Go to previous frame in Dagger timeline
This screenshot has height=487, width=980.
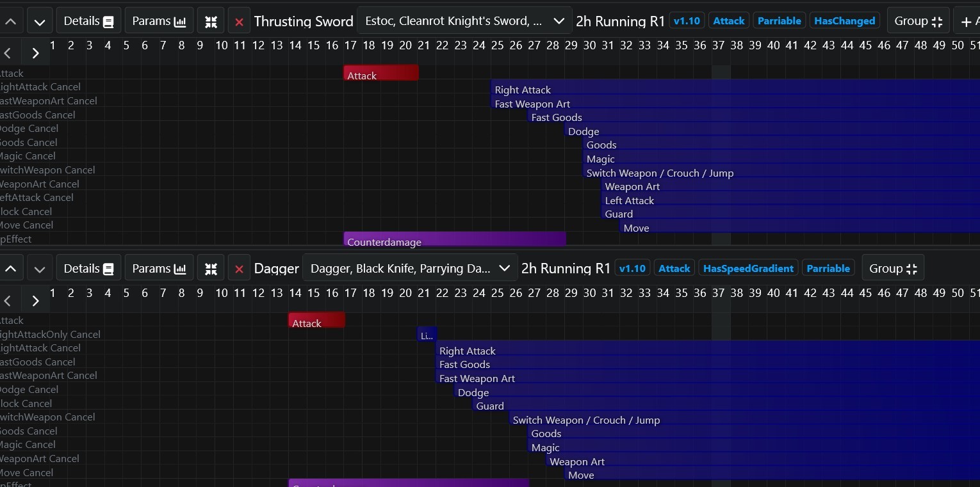click(8, 301)
